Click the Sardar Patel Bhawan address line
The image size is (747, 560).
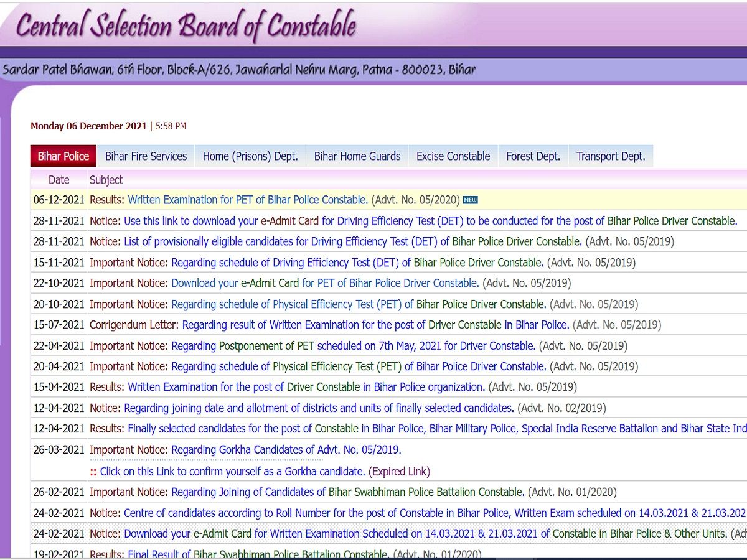click(239, 70)
